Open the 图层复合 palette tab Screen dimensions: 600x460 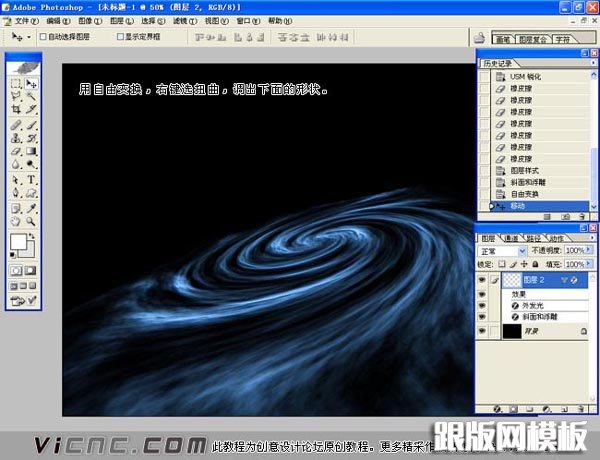tap(532, 39)
